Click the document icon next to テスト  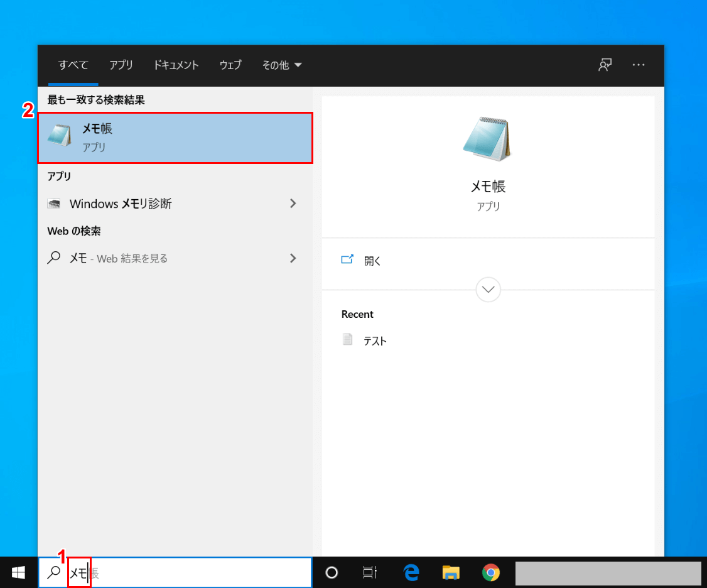pos(347,339)
